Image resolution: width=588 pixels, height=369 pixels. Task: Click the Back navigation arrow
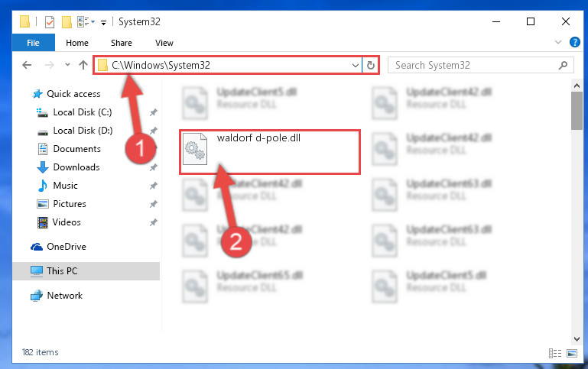point(27,65)
